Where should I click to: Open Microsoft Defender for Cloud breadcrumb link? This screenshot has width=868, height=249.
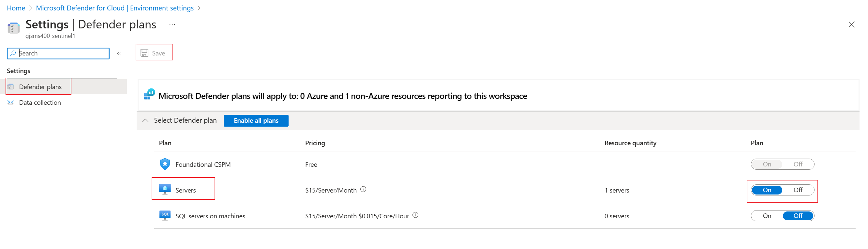(x=114, y=8)
